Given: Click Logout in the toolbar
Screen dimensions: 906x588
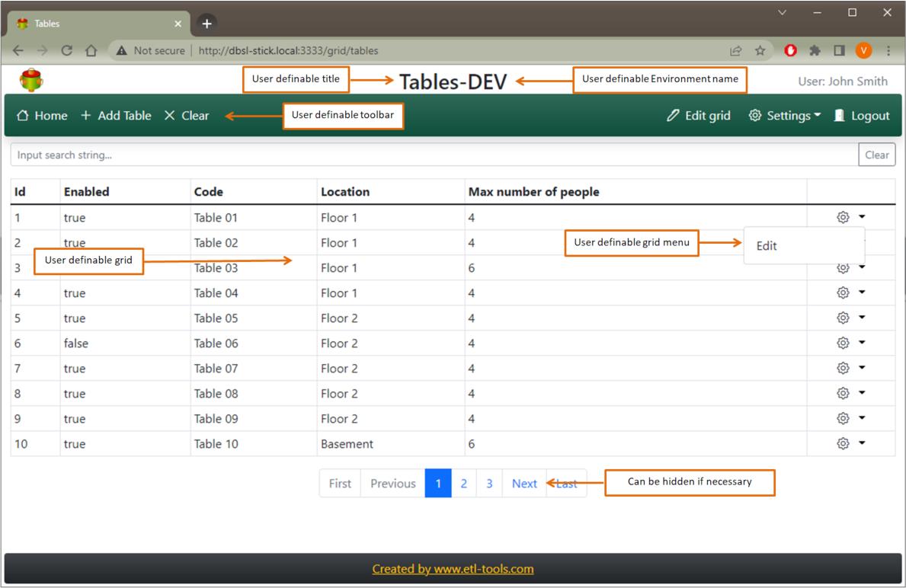Looking at the screenshot, I should (862, 116).
